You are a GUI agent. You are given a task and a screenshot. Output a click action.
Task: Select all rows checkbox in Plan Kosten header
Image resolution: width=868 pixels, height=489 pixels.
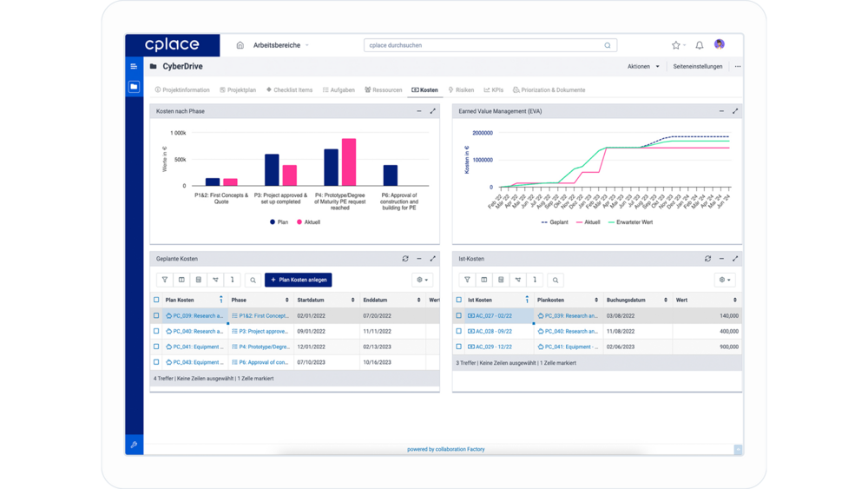[x=156, y=300]
